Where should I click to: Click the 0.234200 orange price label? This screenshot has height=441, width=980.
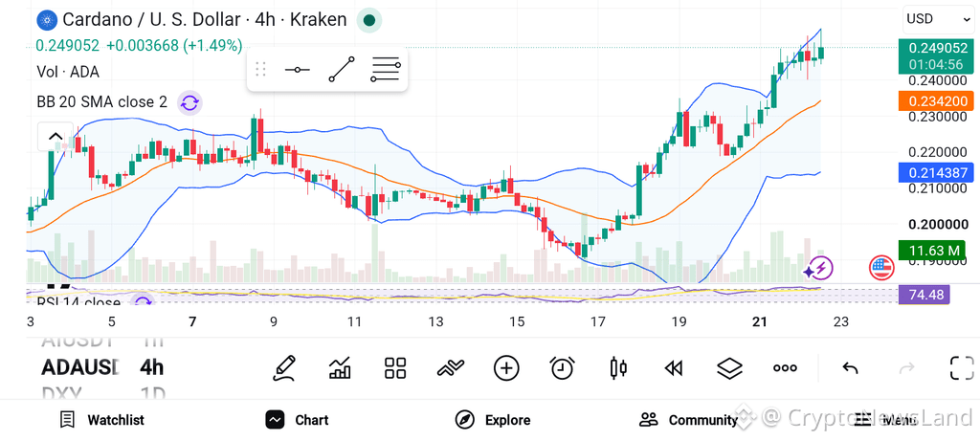coord(936,101)
